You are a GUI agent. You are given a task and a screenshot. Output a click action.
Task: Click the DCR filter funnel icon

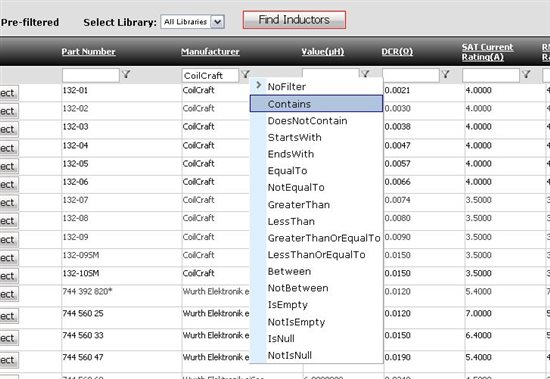click(x=445, y=74)
